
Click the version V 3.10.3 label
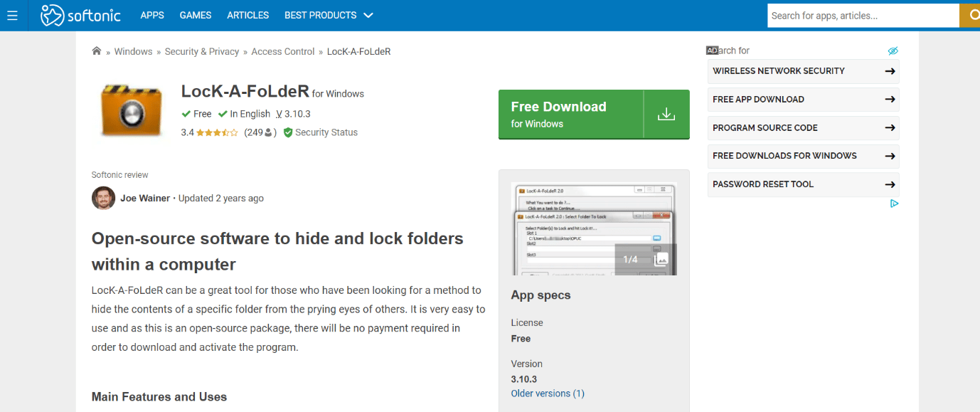pyautogui.click(x=293, y=114)
